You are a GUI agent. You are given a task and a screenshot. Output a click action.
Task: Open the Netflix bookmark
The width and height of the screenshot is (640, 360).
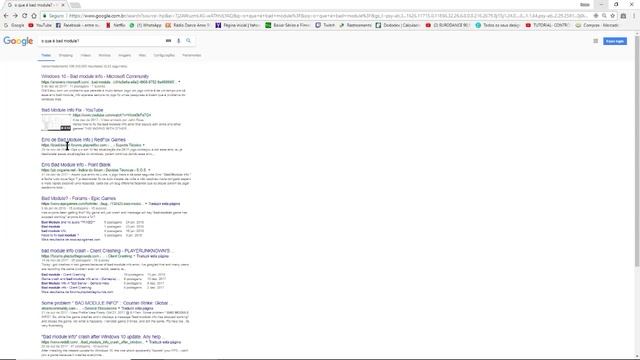pyautogui.click(x=116, y=25)
